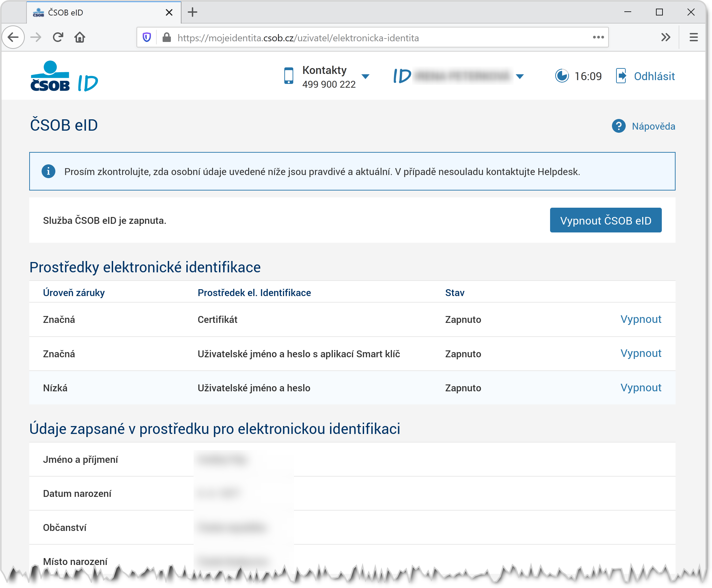Go to browser home page icon
The height and width of the screenshot is (588, 712).
(x=80, y=37)
